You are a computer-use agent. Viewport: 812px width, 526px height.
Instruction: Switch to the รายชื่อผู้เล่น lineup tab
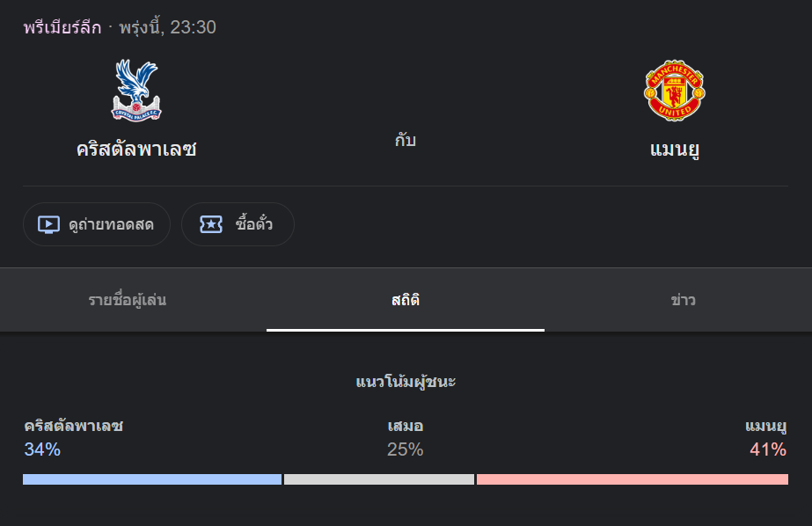[x=128, y=300]
